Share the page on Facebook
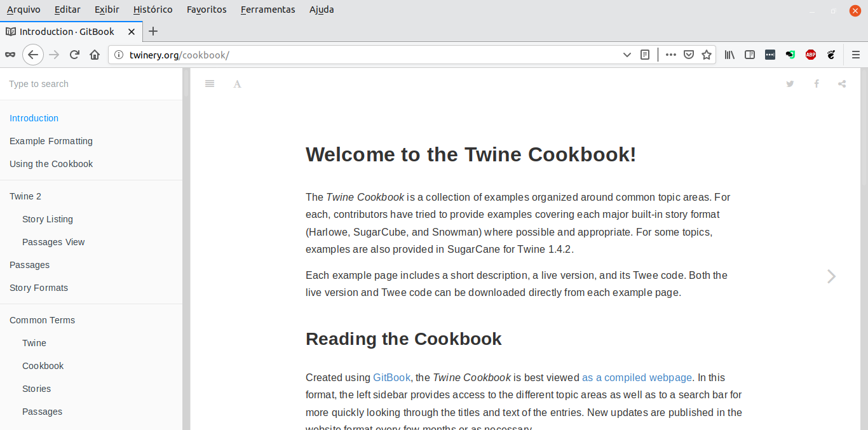This screenshot has width=868, height=430. pos(817,84)
